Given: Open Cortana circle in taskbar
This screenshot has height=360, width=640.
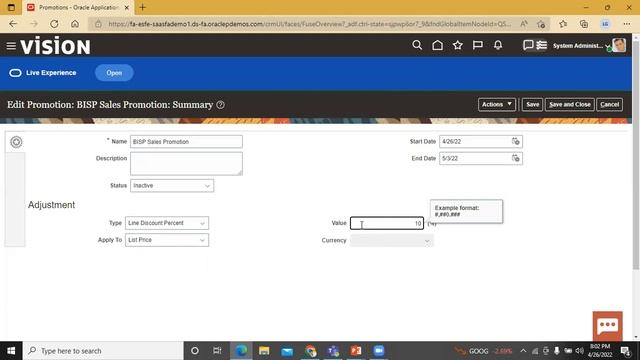Looking at the screenshot, I should pyautogui.click(x=195, y=351).
